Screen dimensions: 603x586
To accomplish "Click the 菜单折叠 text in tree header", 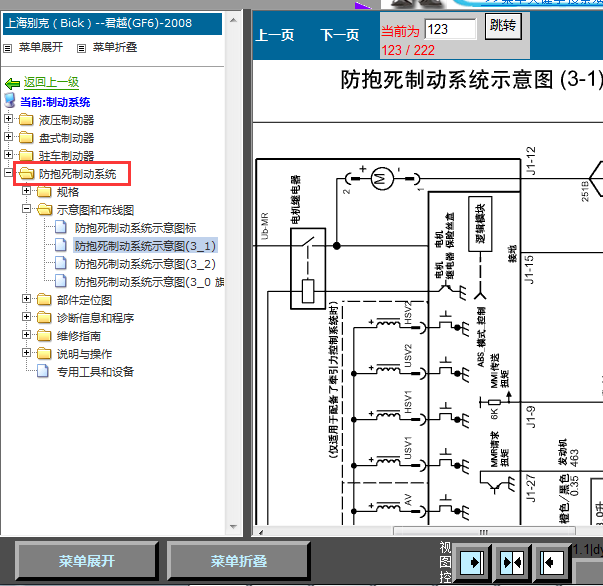I will (x=115, y=47).
